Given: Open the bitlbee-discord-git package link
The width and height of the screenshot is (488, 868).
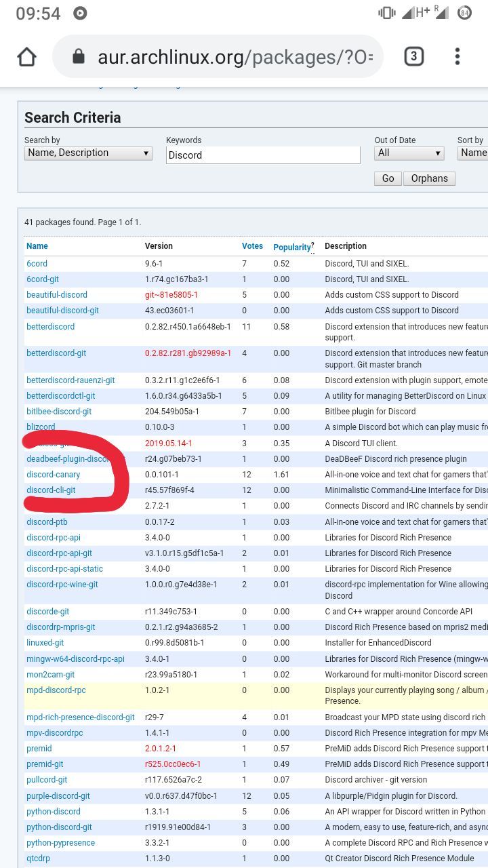Looking at the screenshot, I should click(x=59, y=412).
